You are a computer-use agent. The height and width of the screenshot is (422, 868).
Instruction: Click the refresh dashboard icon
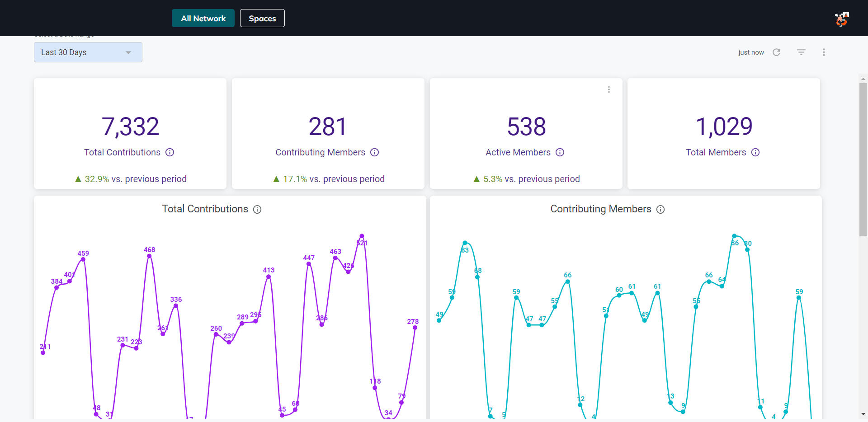776,52
